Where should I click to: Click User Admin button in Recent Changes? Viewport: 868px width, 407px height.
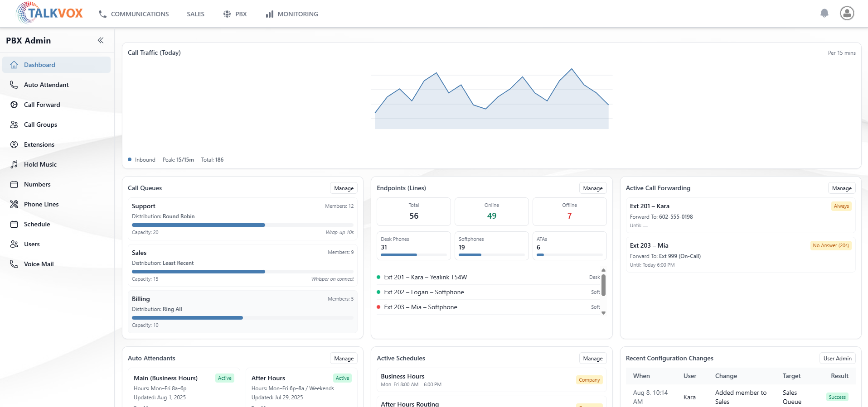coord(837,359)
